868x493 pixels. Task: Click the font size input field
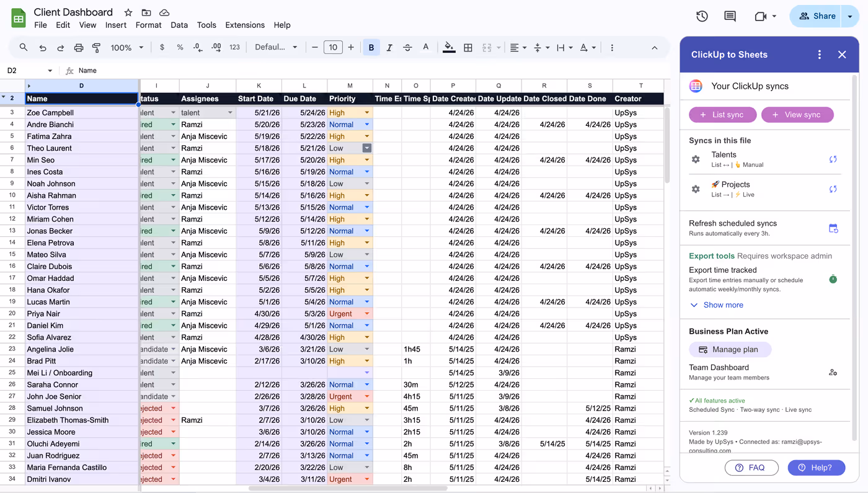tap(333, 47)
